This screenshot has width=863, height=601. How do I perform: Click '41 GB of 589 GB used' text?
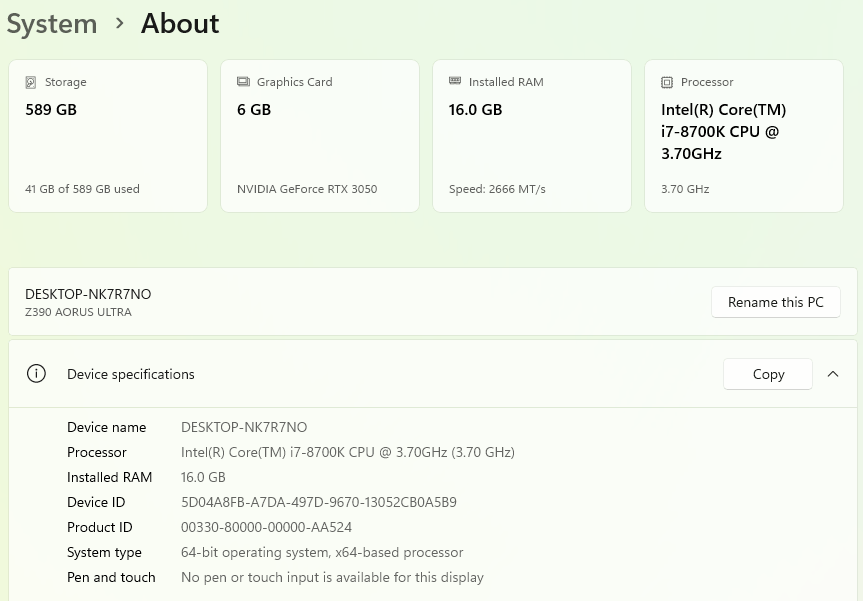pyautogui.click(x=83, y=189)
